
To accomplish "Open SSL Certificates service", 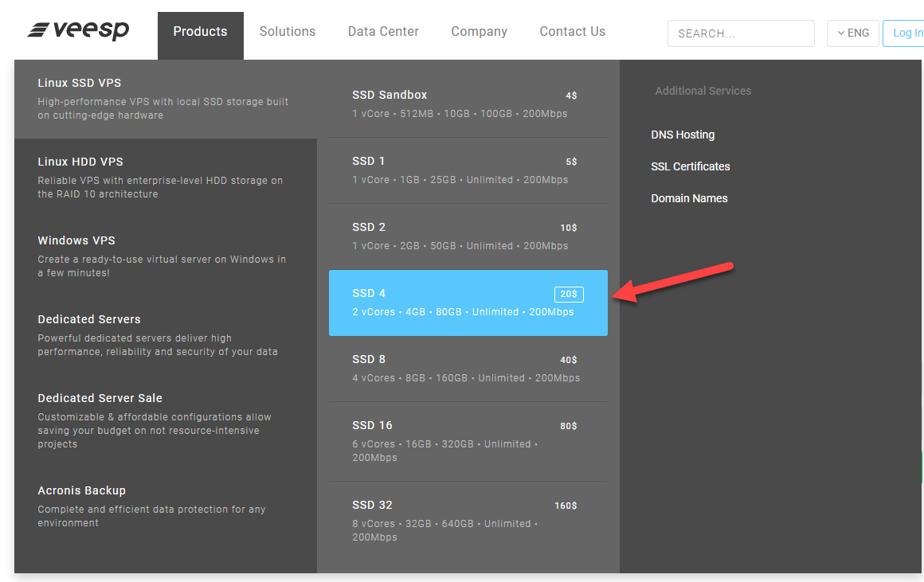I will [x=690, y=167].
